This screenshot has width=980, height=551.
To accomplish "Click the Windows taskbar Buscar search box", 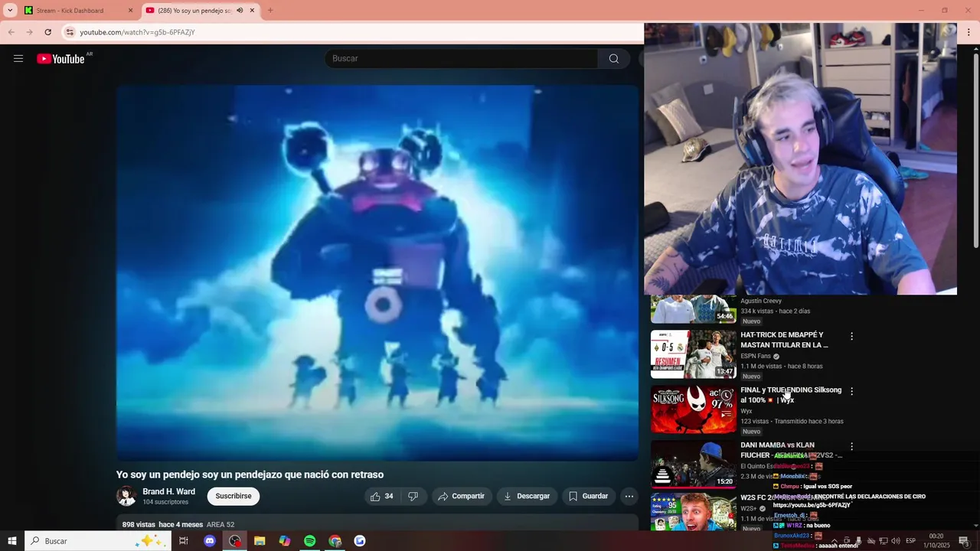I will 98,541.
